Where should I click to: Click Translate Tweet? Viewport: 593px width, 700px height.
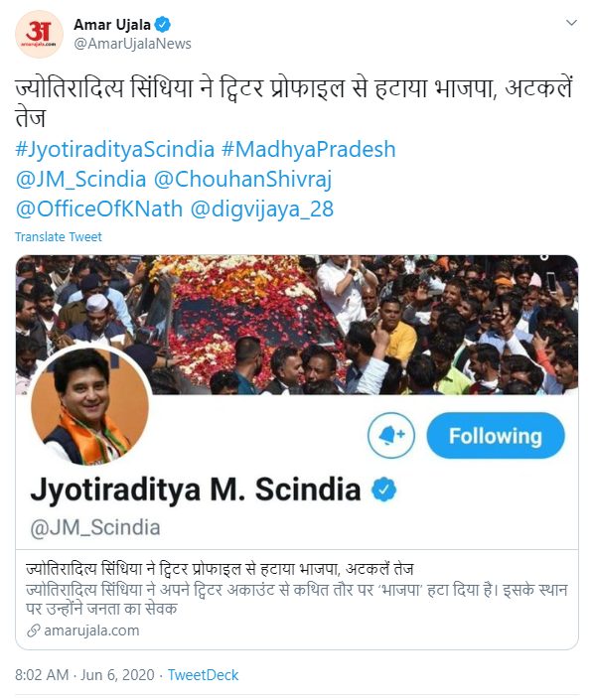coord(59,236)
